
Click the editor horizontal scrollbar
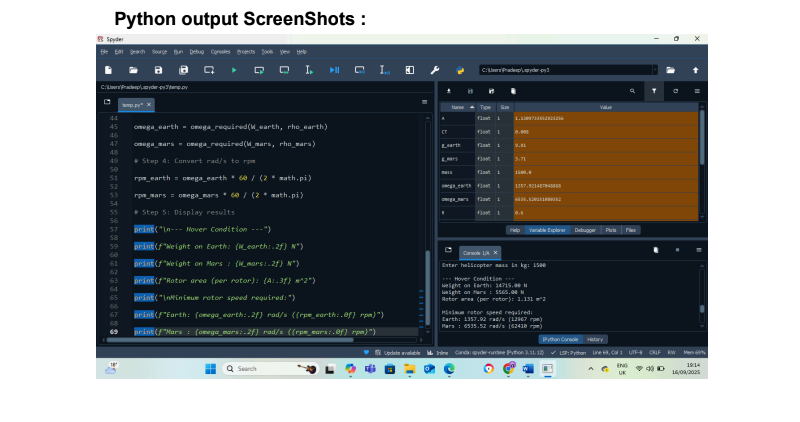(230, 340)
